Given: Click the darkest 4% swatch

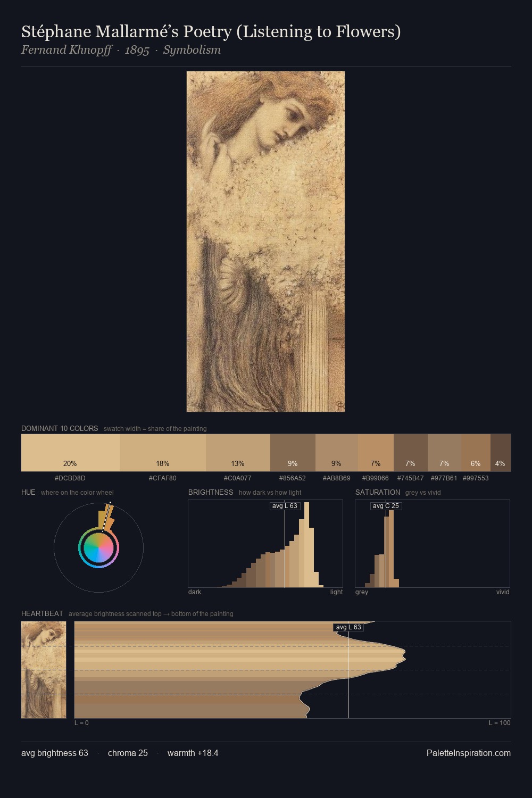Looking at the screenshot, I should pyautogui.click(x=501, y=453).
